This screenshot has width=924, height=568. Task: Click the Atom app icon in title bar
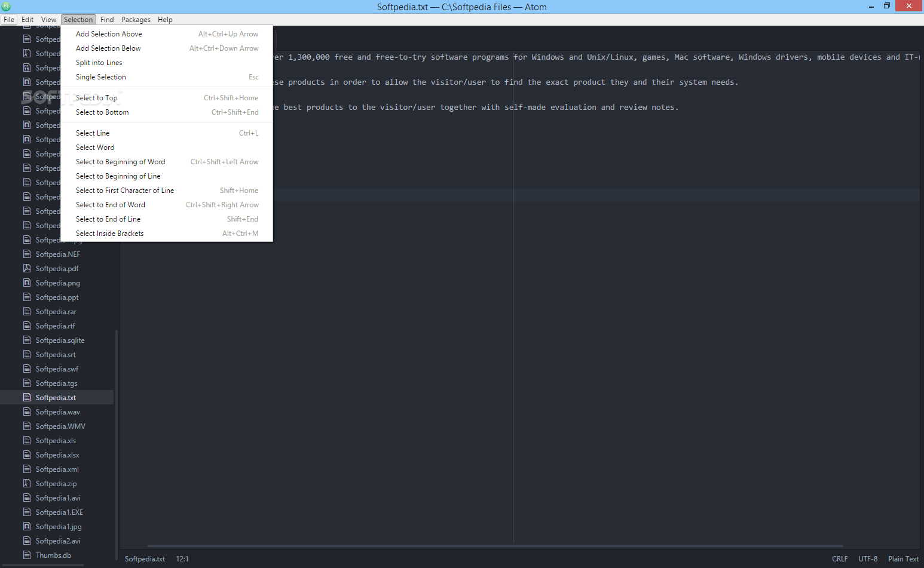[x=6, y=7]
